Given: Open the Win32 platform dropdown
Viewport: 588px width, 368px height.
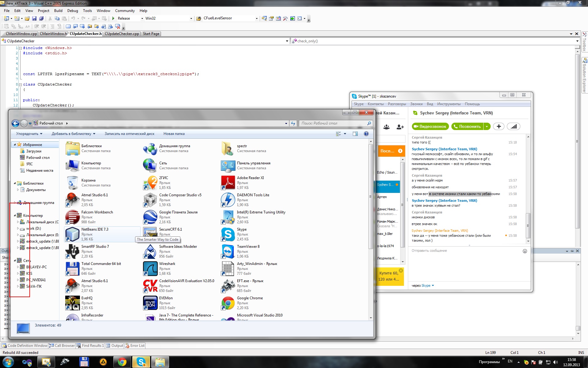Looking at the screenshot, I should (191, 18).
